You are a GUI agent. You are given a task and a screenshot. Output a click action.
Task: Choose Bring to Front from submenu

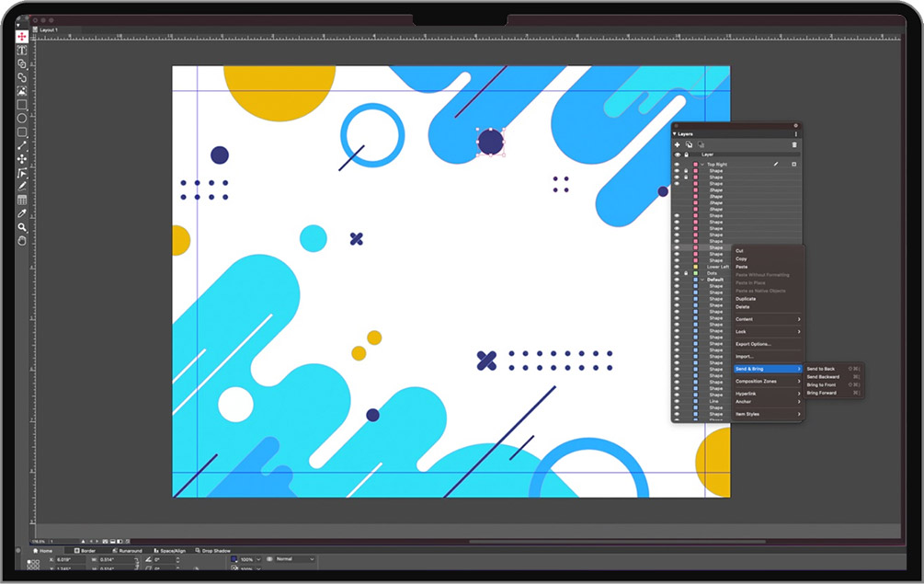pyautogui.click(x=821, y=384)
